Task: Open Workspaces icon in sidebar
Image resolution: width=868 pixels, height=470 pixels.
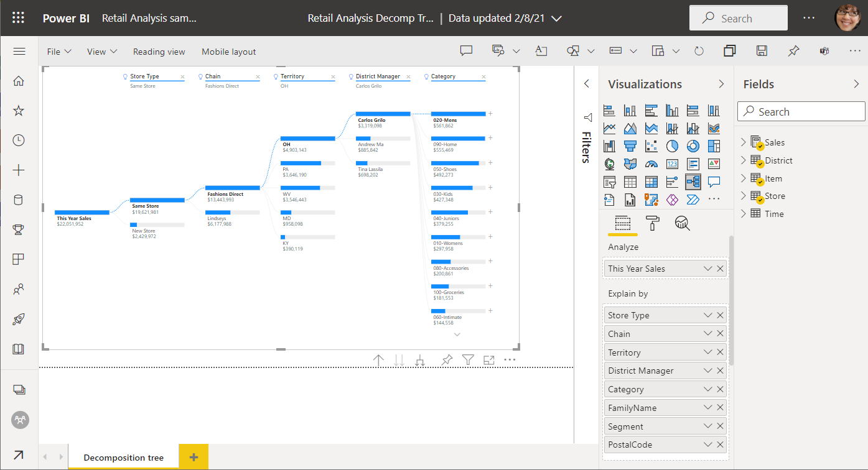Action: click(19, 390)
